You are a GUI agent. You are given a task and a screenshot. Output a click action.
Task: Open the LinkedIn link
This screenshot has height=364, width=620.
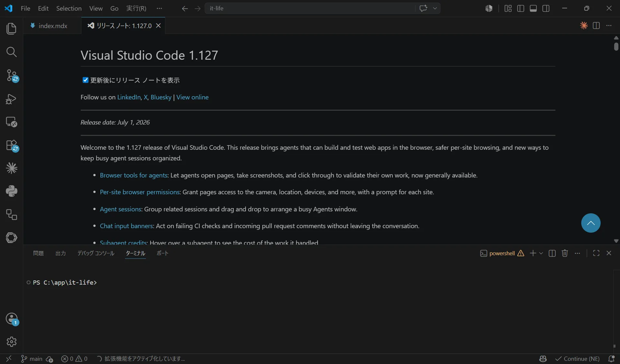(x=129, y=97)
